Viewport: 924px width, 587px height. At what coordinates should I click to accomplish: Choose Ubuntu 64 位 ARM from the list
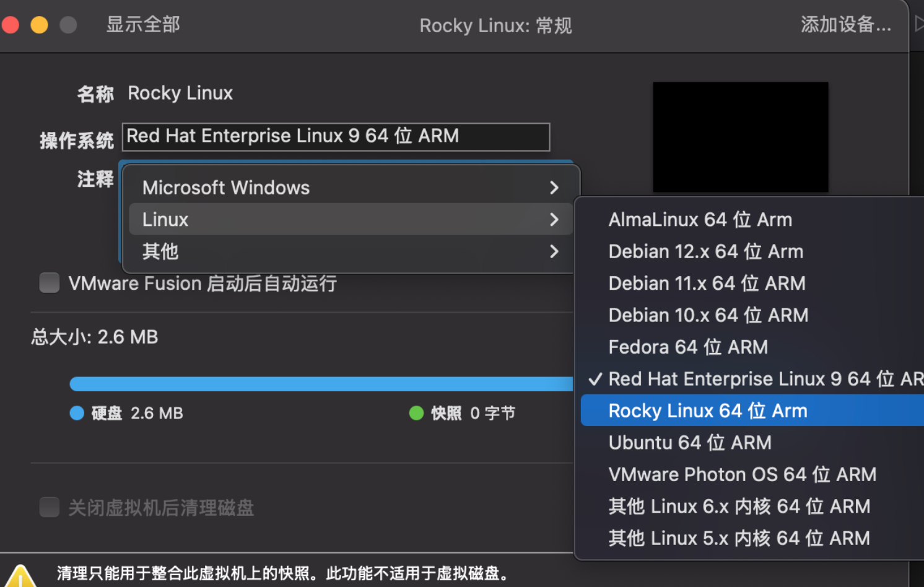(689, 443)
